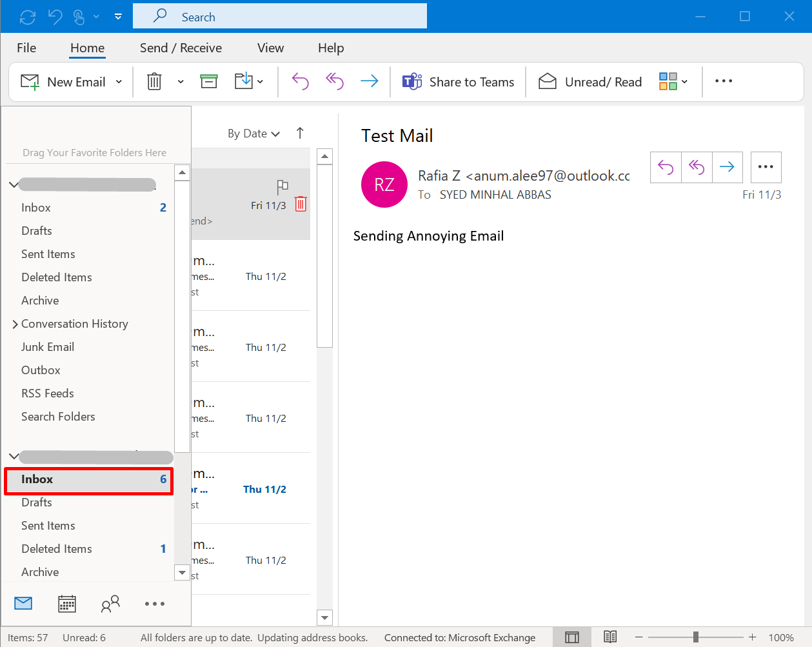Click the Share to Teams button
Screen dimensions: 812x647
(x=459, y=82)
